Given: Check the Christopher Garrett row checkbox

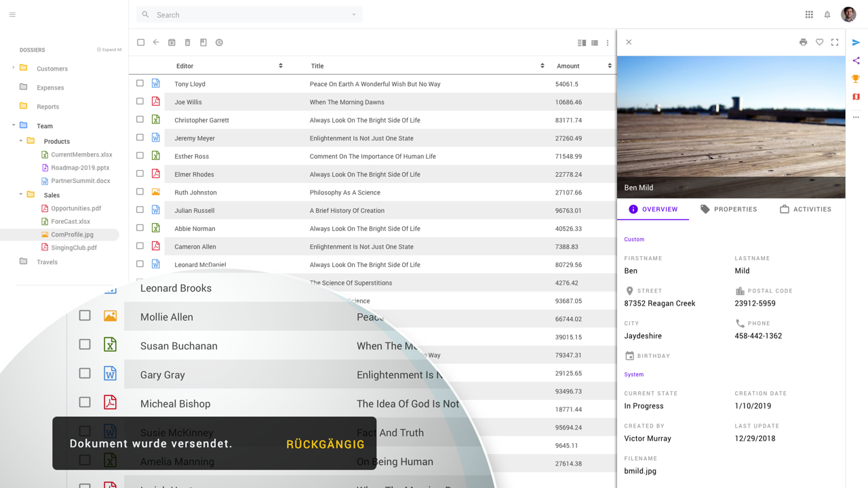Looking at the screenshot, I should click(140, 119).
